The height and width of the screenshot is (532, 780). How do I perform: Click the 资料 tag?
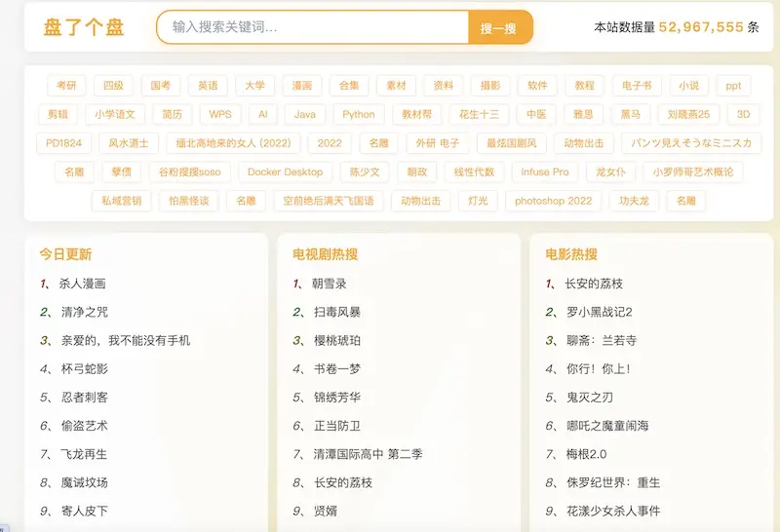tap(444, 86)
